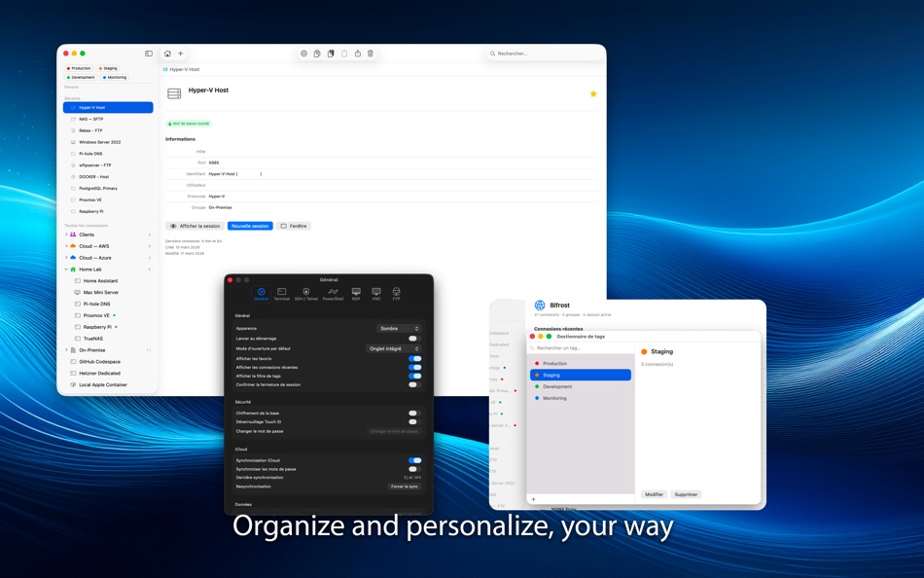Viewport: 924px width, 578px height.
Task: Click the Hyper-V Host server icon
Action: pos(174,93)
